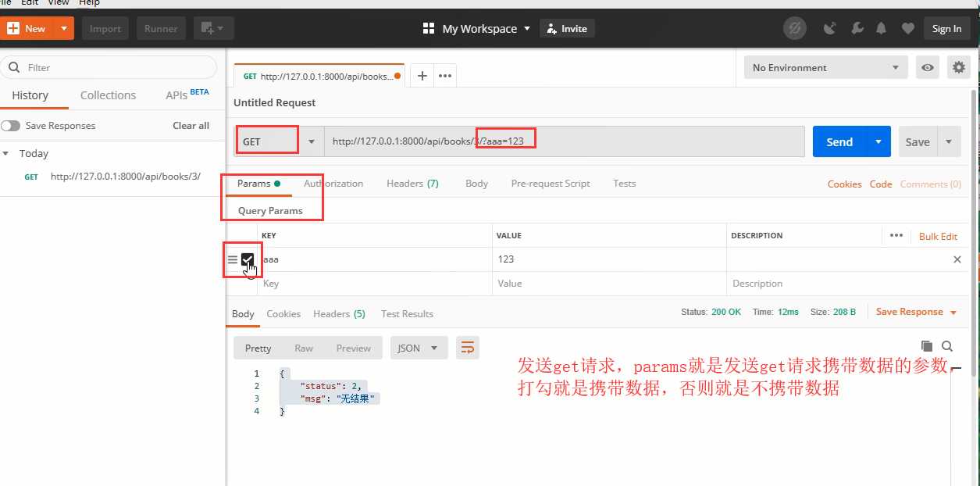
Task: Select the response Body tab
Action: 243,314
